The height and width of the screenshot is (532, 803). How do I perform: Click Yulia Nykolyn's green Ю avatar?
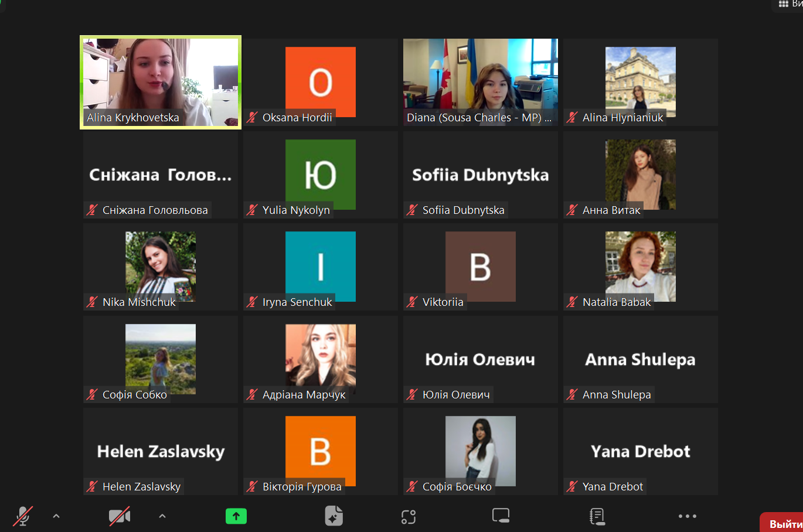pos(320,174)
